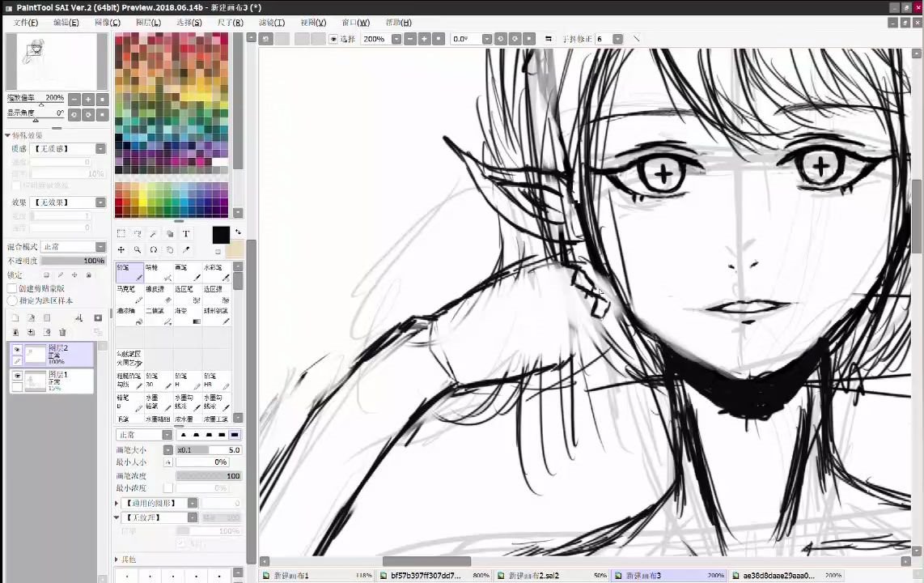The height and width of the screenshot is (583, 924).
Task: Open the 质感 texture dropdown showing 无质感
Action: (x=100, y=148)
